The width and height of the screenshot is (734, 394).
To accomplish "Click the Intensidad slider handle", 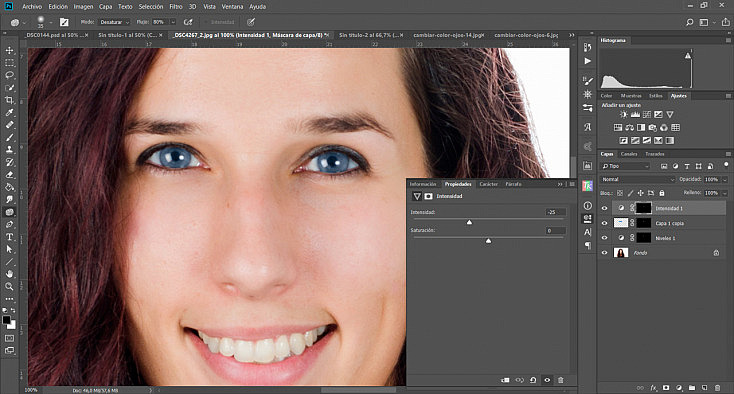I will point(469,222).
